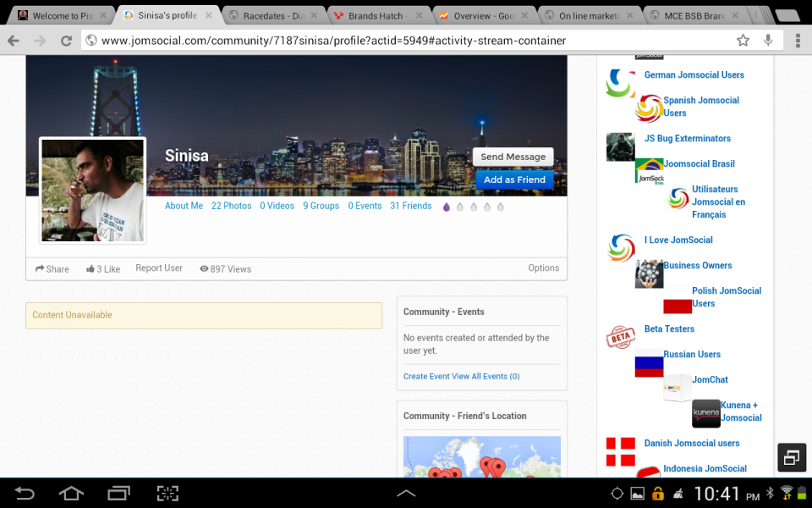The image size is (812, 508).
Task: Click the Kunena group logo icon
Action: pos(705,413)
